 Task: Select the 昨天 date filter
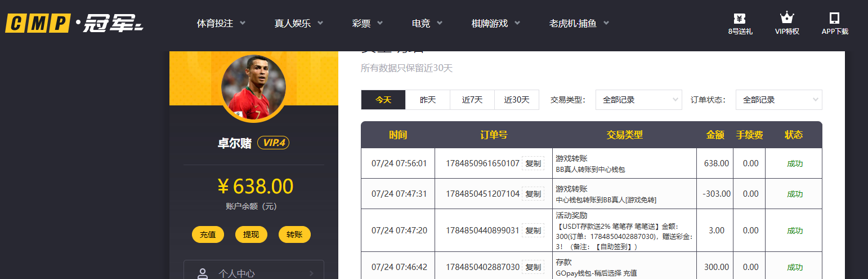[428, 100]
